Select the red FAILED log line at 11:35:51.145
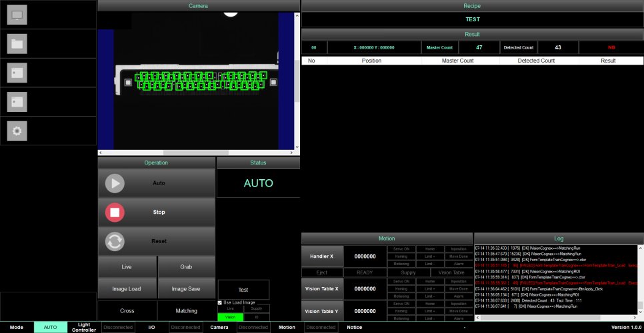644x333 pixels. click(557, 265)
